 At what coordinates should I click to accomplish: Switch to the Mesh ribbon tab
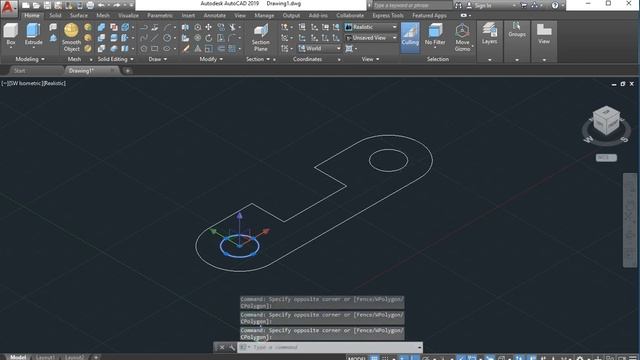102,16
